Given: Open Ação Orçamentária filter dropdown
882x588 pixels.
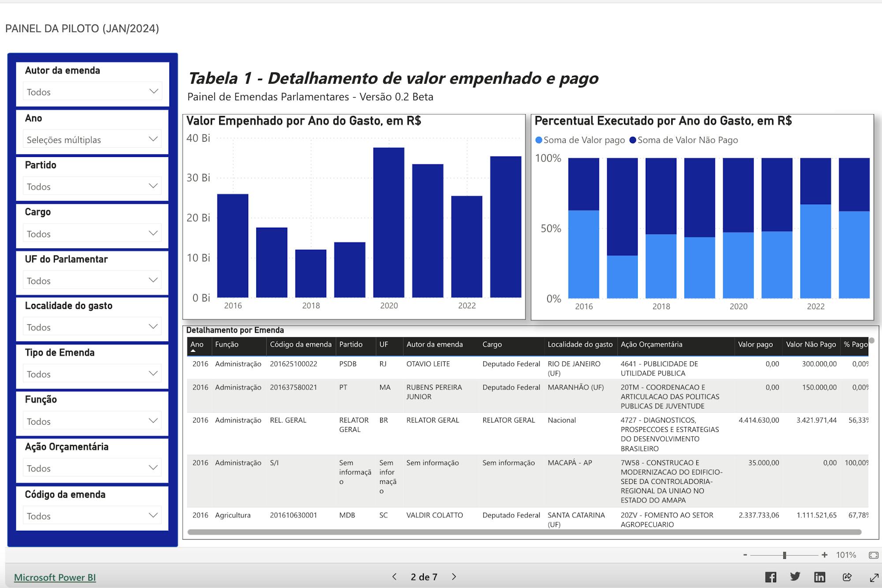Looking at the screenshot, I should click(x=92, y=468).
